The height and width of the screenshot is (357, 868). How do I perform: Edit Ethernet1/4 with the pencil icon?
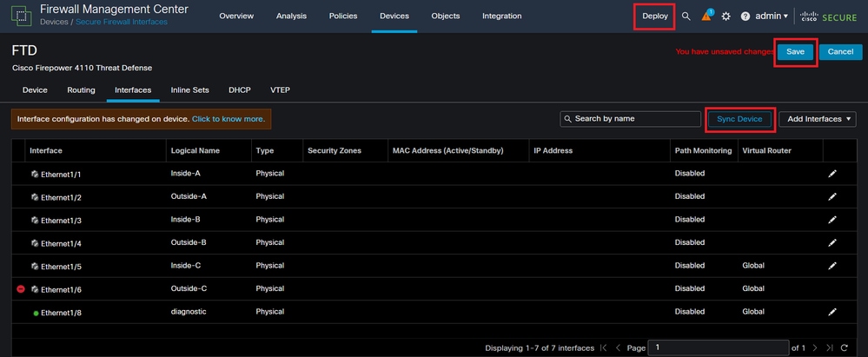(x=832, y=243)
